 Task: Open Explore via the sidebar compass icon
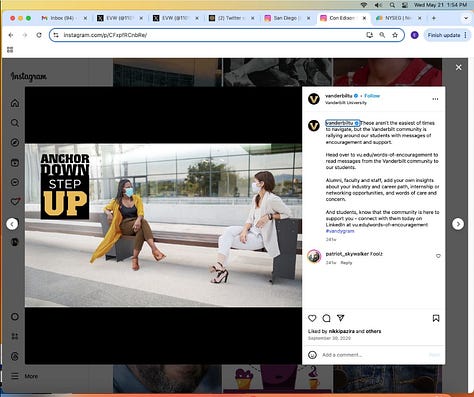(15, 143)
